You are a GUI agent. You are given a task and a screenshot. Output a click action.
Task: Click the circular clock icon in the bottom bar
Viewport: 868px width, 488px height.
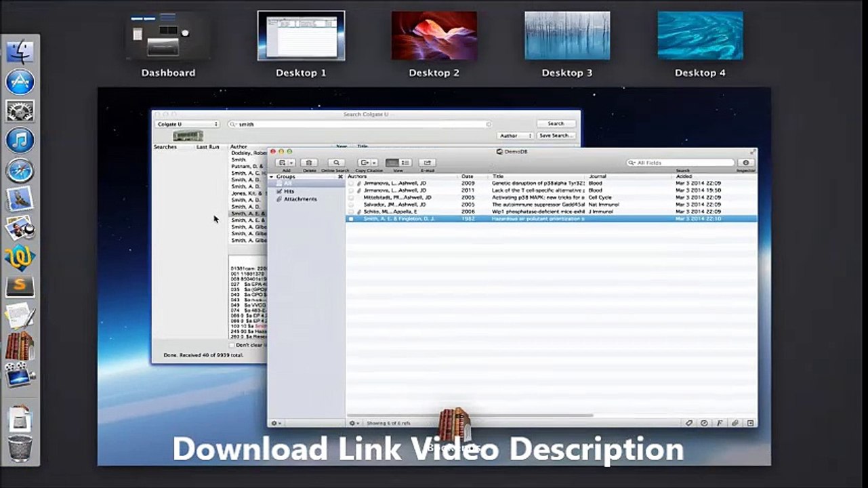(x=704, y=423)
